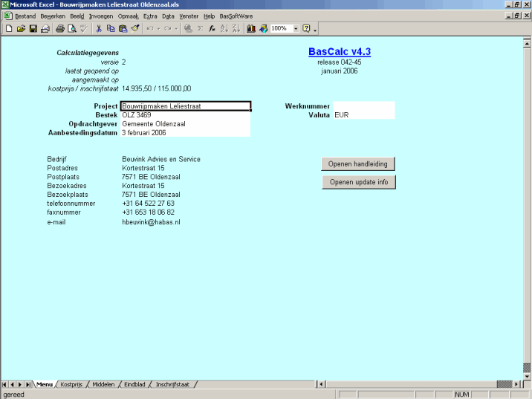Launch the Chart Wizard icon
532x399 pixels.
pyautogui.click(x=251, y=28)
